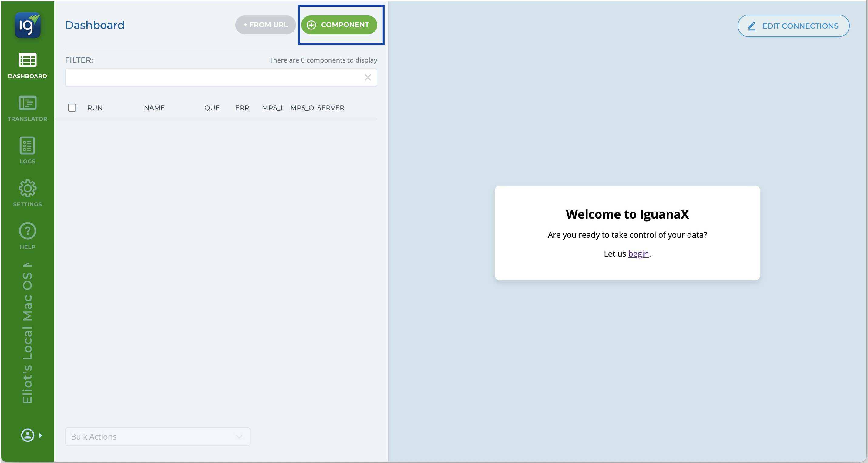
Task: Open the Bulk Actions dropdown
Action: pos(157,437)
